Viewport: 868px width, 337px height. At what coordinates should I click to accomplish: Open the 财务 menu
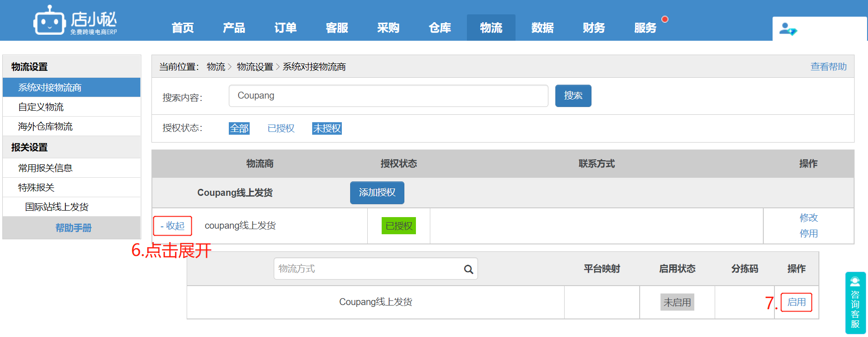pos(594,28)
